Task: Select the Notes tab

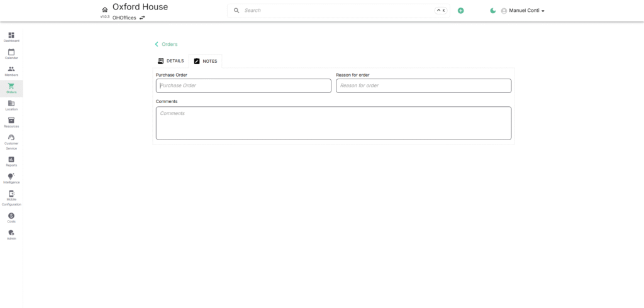Action: 206,61
